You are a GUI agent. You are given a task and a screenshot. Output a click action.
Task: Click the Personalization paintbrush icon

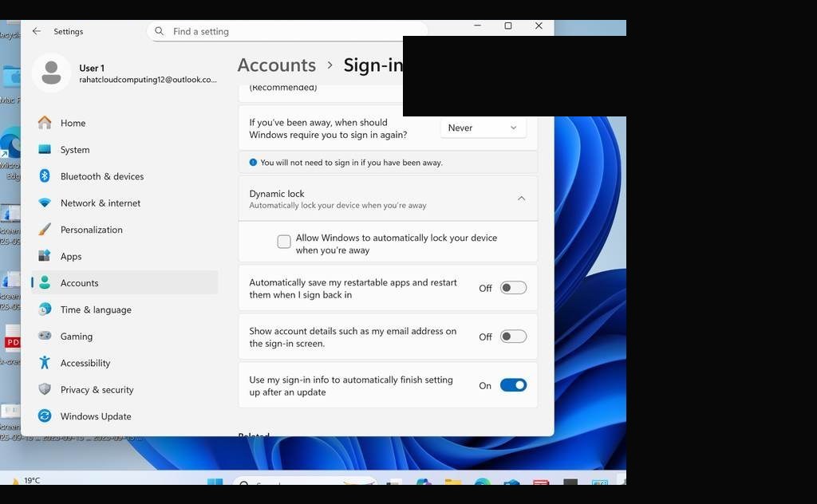click(x=45, y=229)
